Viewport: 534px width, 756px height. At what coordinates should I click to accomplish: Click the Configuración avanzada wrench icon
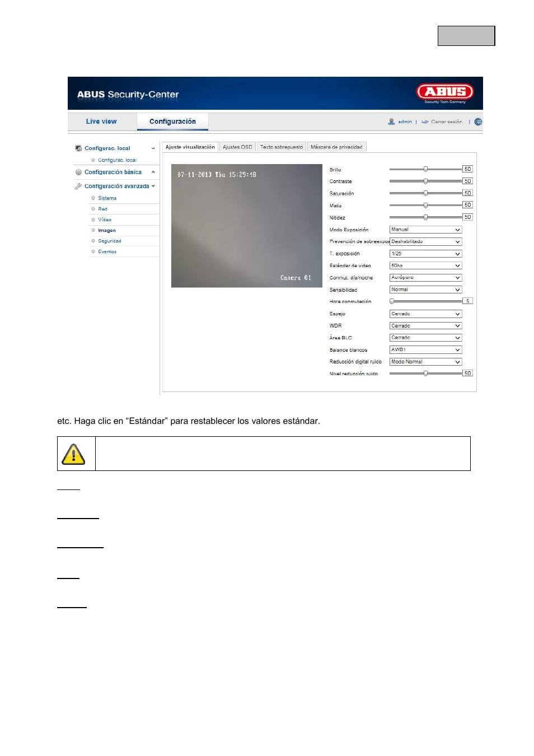pyautogui.click(x=78, y=186)
